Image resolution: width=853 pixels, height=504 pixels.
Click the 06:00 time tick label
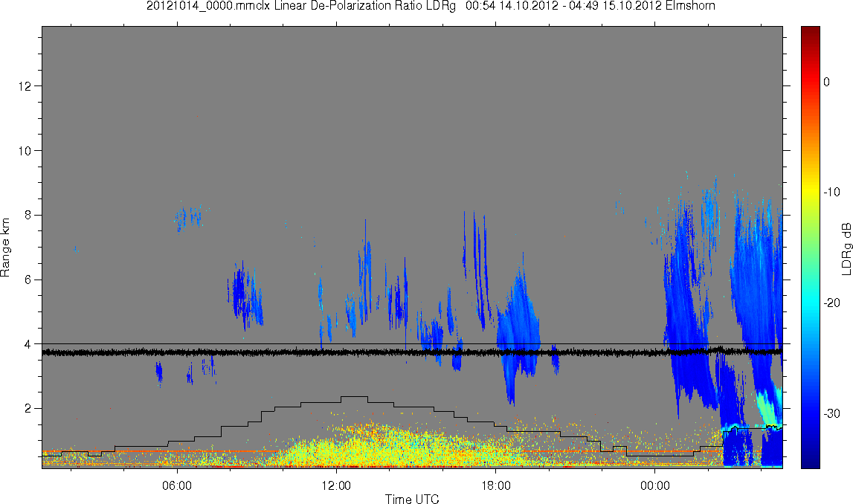click(x=177, y=485)
